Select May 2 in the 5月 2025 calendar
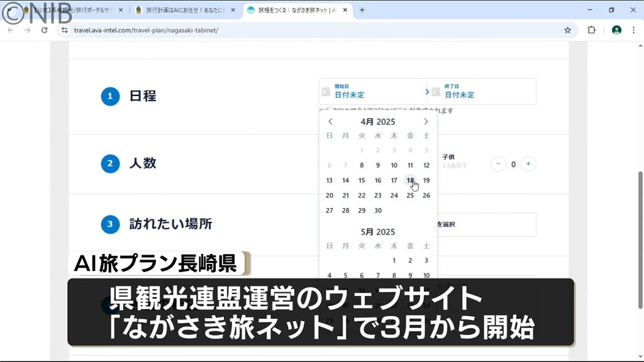644x362 pixels. [410, 261]
